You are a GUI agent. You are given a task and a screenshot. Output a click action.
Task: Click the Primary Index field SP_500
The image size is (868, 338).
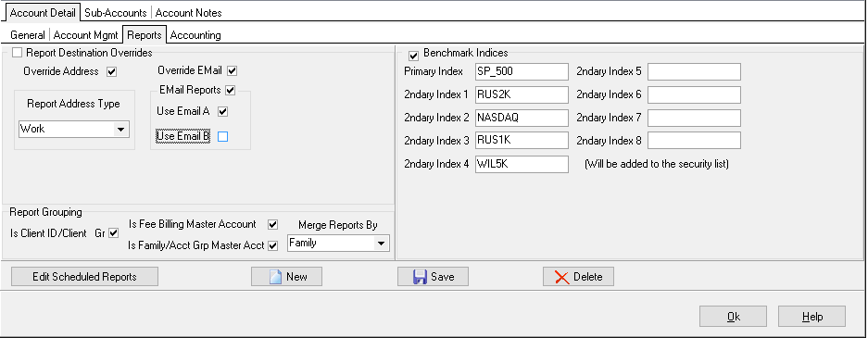522,72
